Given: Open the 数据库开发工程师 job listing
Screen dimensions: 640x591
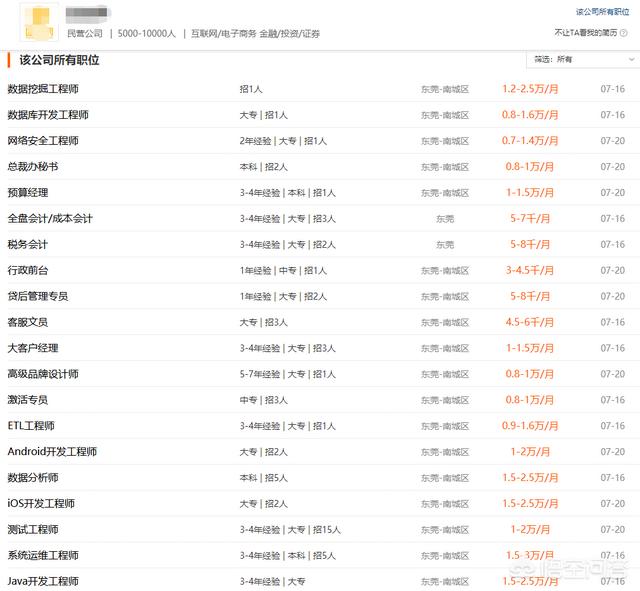Looking at the screenshot, I should pos(48,115).
